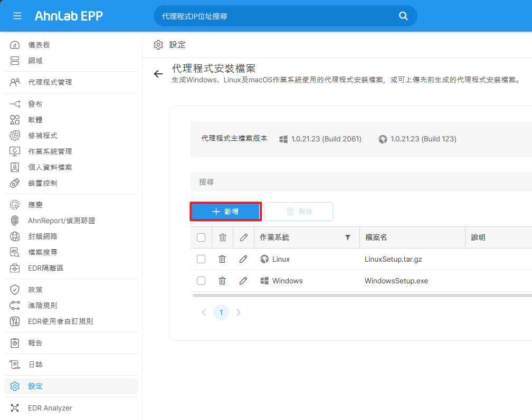Click the 應變 cursor-target icon

[x=15, y=205]
